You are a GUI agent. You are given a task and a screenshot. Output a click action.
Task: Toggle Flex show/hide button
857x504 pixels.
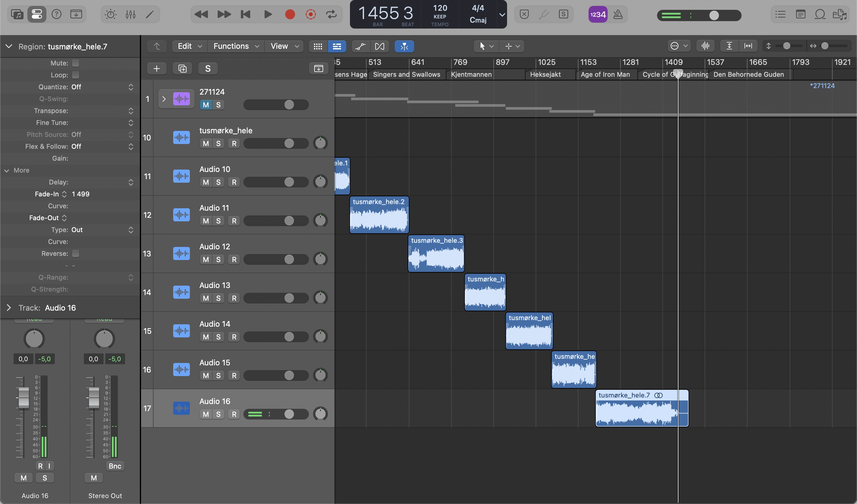379,46
